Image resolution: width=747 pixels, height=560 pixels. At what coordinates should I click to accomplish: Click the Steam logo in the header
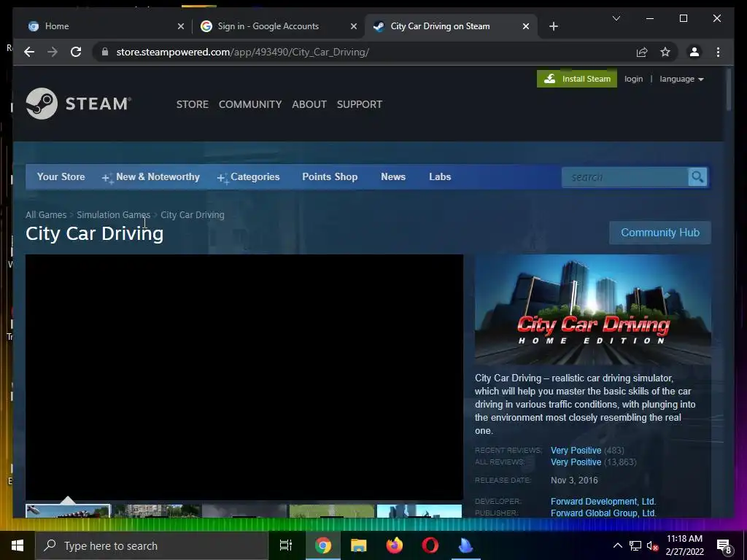pyautogui.click(x=79, y=104)
